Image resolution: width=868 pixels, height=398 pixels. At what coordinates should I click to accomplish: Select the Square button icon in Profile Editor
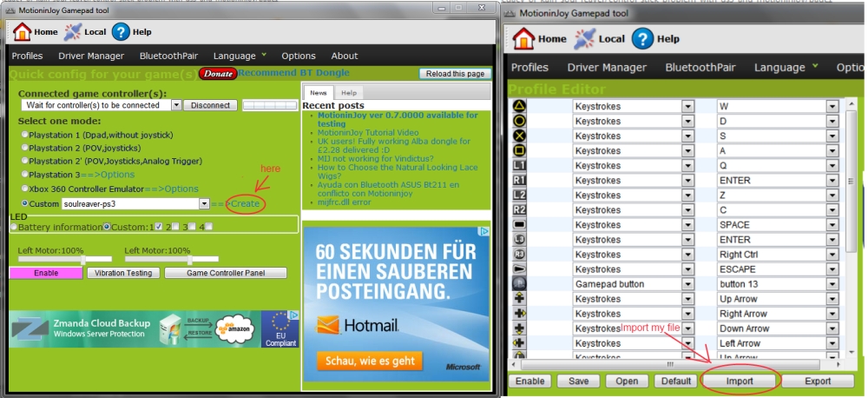click(519, 150)
